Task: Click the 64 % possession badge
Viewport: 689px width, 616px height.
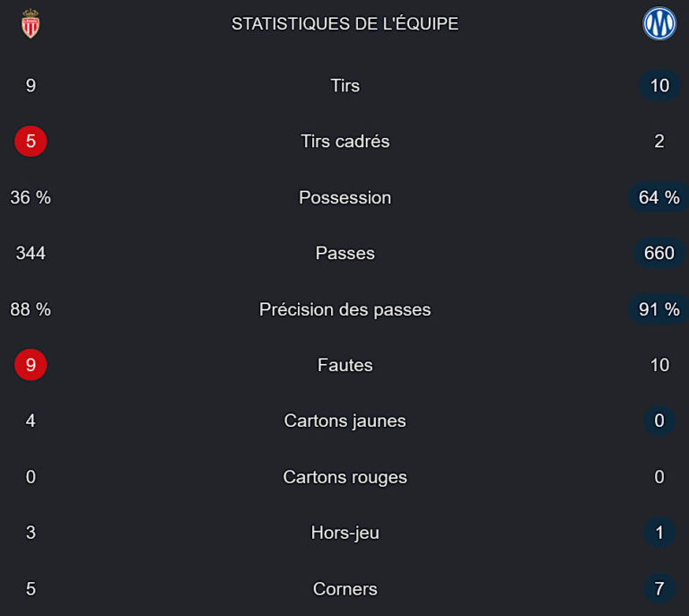Action: point(658,197)
